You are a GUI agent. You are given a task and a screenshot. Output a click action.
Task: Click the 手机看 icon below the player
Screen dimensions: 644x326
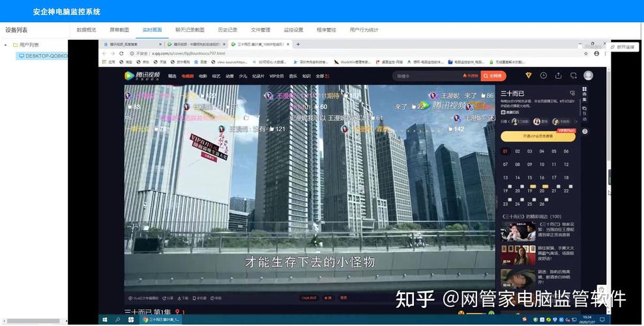tap(200, 298)
